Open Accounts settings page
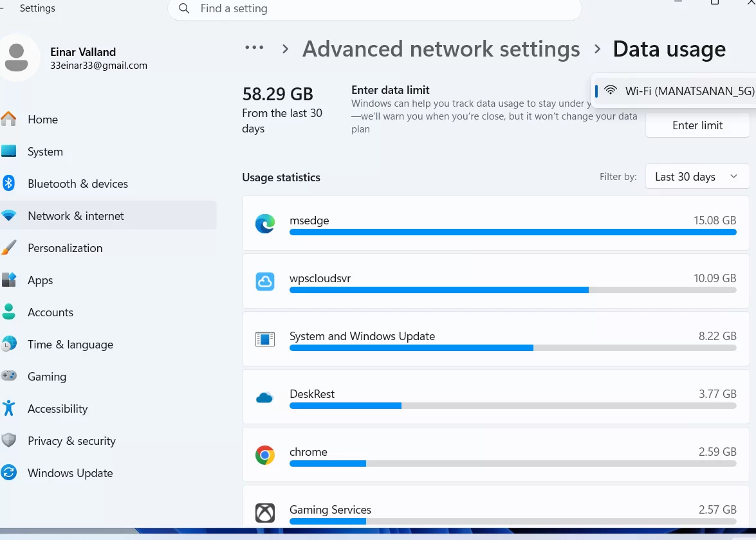Screen dimensions: 756x540 pos(109,312)
